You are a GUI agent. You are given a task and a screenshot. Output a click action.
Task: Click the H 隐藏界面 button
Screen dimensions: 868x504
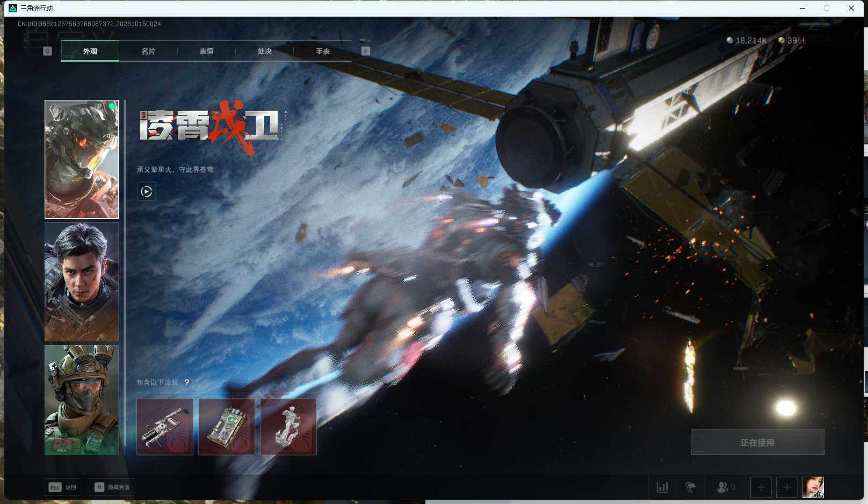tap(112, 487)
